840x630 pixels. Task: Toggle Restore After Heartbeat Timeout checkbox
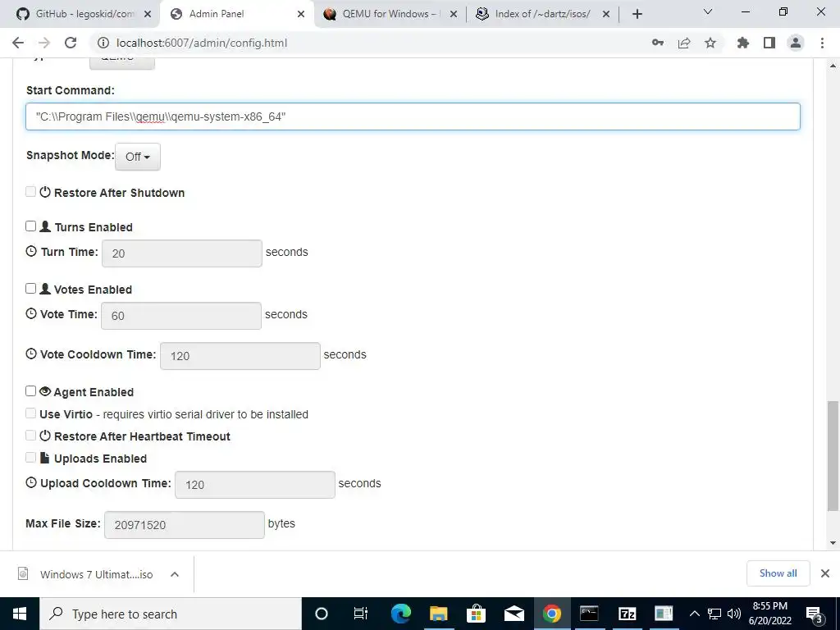30,436
